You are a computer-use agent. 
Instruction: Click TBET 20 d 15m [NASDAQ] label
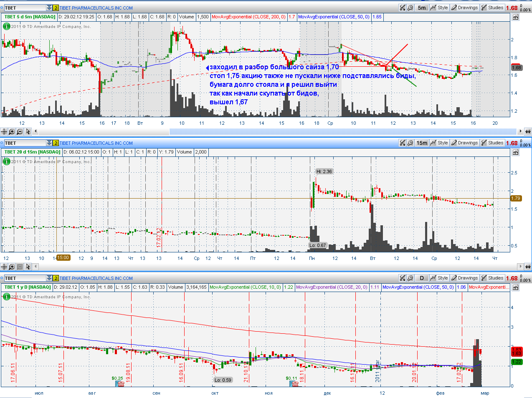click(x=32, y=152)
